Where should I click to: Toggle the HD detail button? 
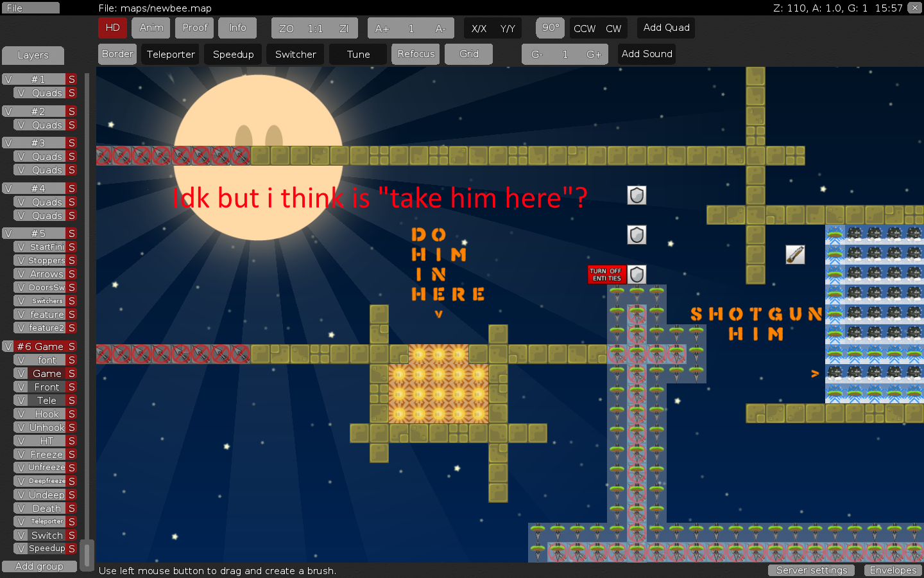click(112, 28)
